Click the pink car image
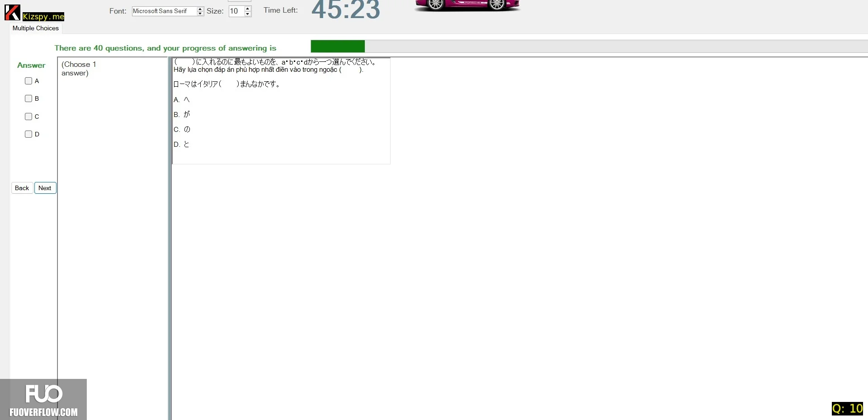The width and height of the screenshot is (868, 420). [x=467, y=5]
